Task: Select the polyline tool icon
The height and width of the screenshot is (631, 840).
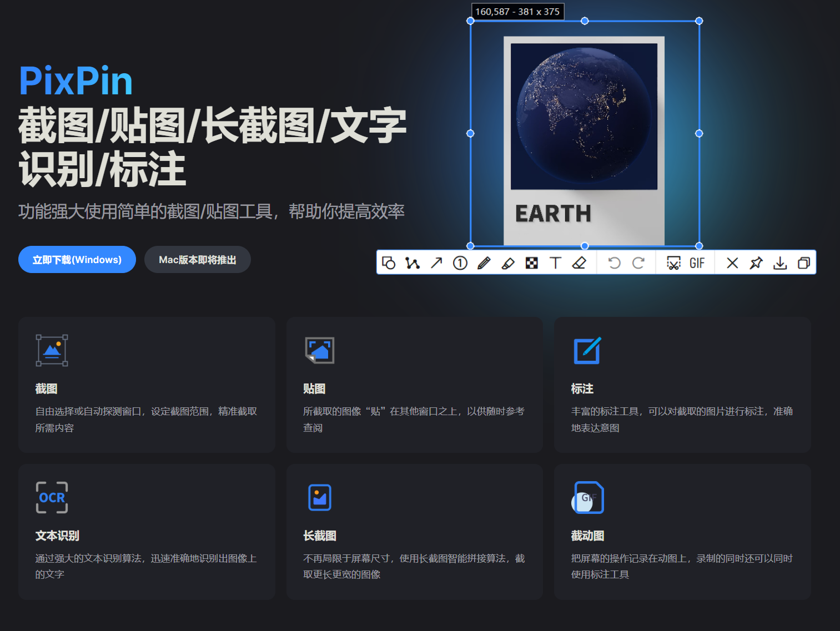Action: pos(413,263)
